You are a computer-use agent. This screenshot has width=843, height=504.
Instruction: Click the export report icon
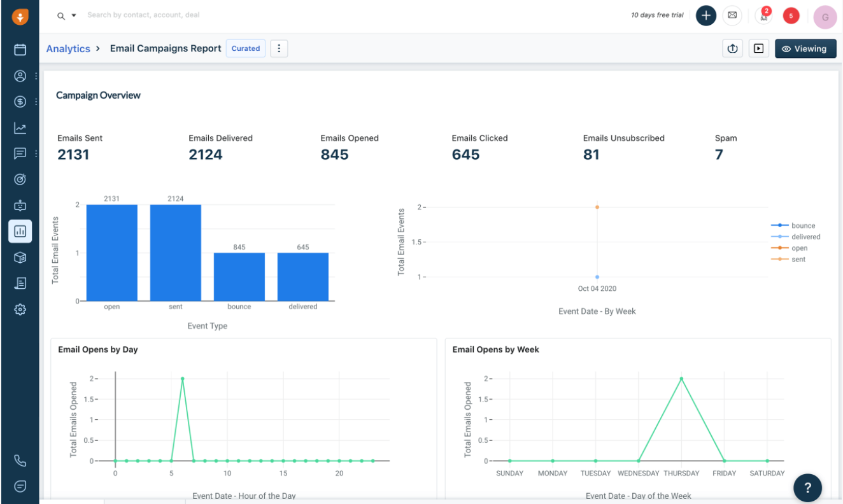click(x=732, y=48)
